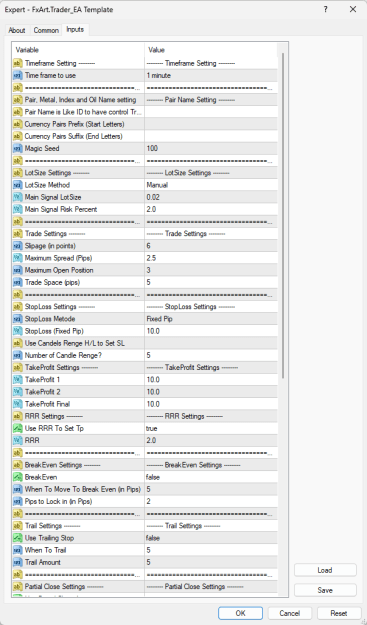
Task: Click the icon next to StopLoss (Fixed Pip)
Action: [18, 331]
